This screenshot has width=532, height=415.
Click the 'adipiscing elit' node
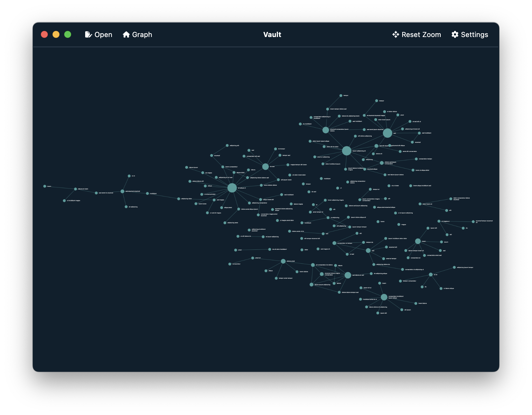click(227, 145)
